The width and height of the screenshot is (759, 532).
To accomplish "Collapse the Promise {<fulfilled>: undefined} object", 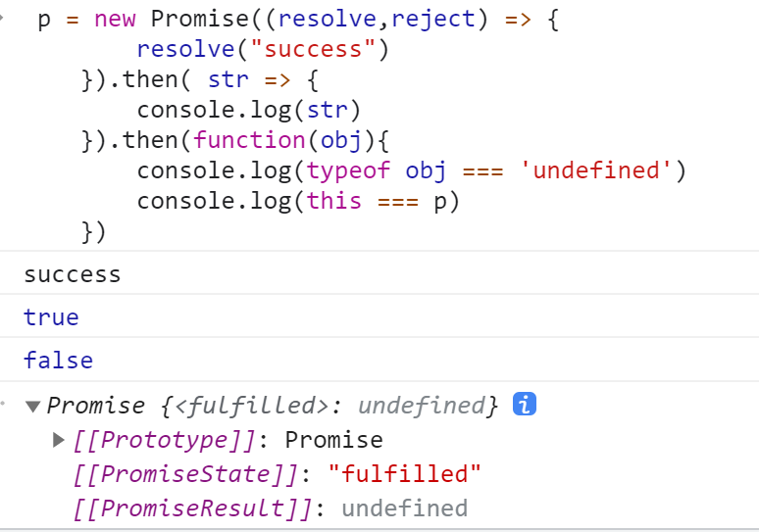I will click(33, 407).
